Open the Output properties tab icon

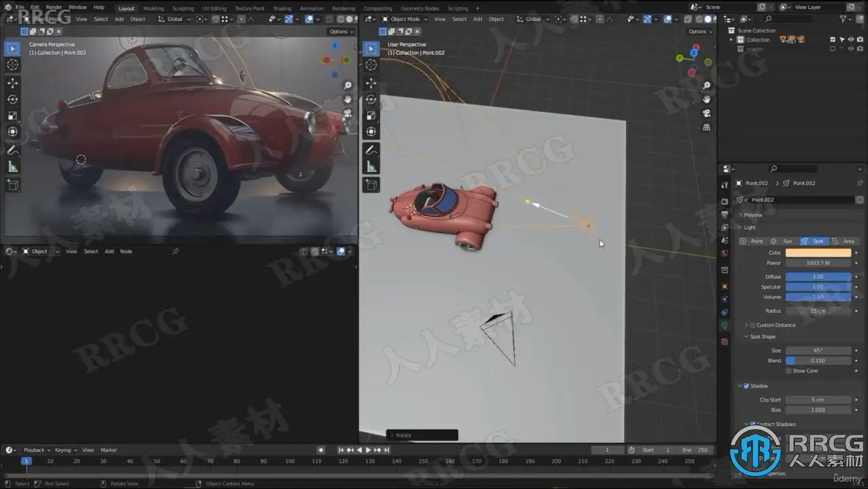click(x=725, y=215)
